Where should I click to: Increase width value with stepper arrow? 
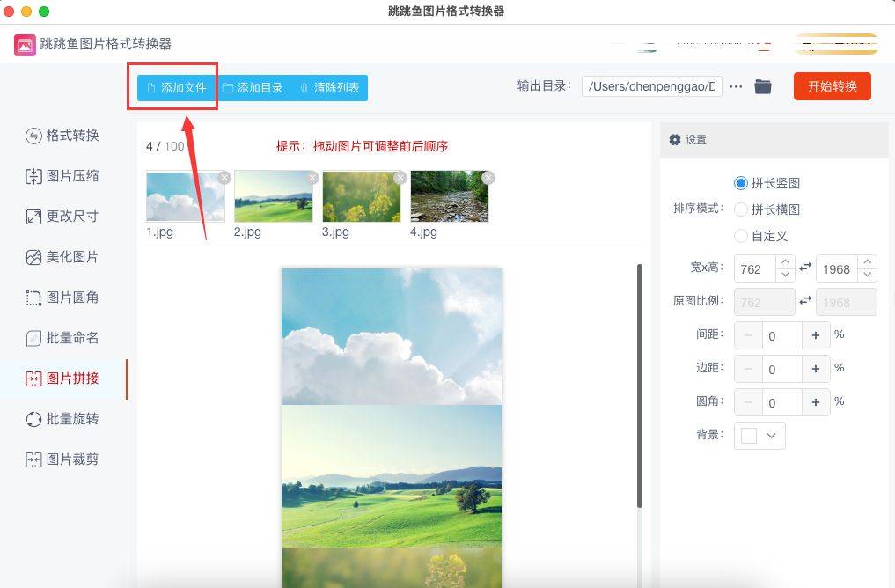click(x=785, y=262)
